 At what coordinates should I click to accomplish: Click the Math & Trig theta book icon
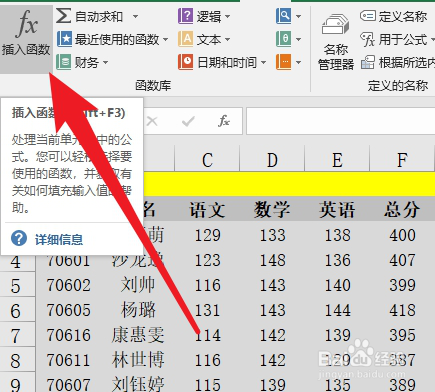pos(284,39)
